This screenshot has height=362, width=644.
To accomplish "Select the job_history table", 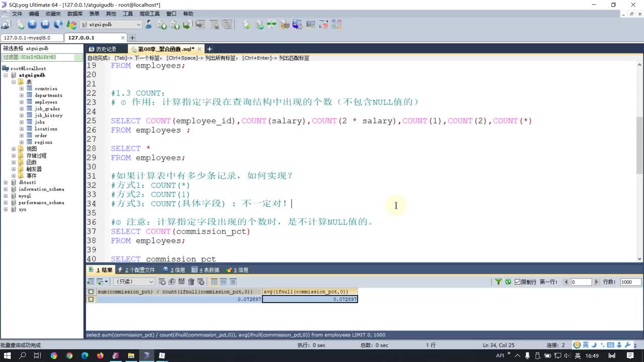I will click(x=48, y=116).
